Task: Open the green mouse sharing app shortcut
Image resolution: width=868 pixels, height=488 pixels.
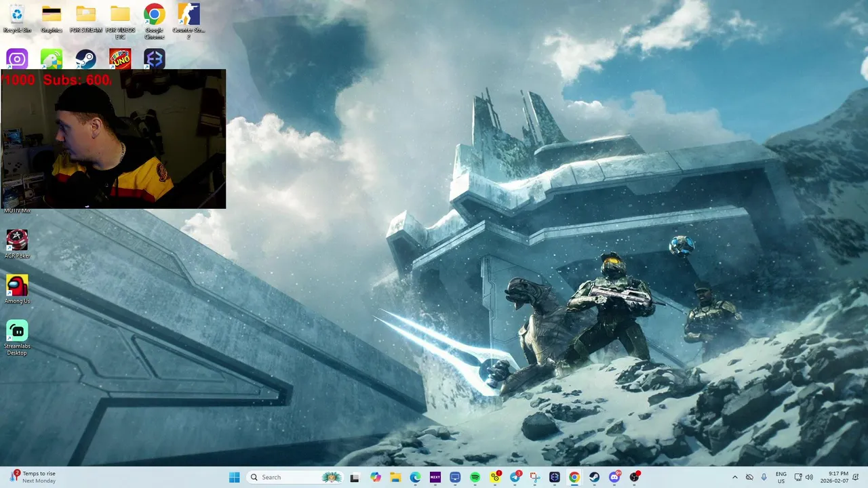Action: (52, 59)
